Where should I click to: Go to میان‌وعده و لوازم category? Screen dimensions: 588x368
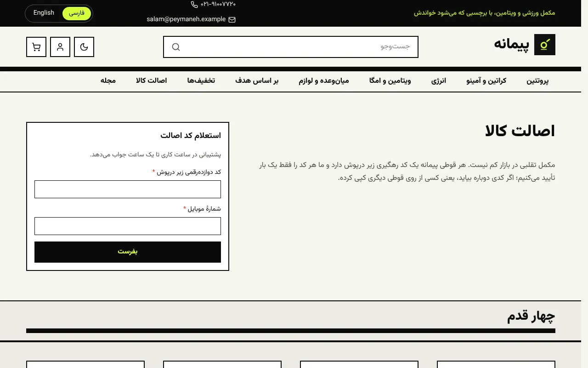(x=324, y=81)
